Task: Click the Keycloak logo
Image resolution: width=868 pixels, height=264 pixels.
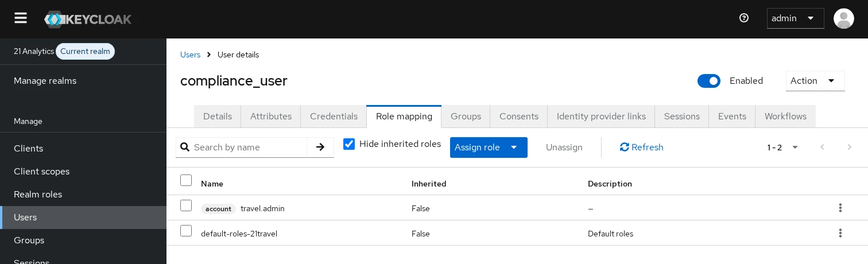Action: coord(88,19)
